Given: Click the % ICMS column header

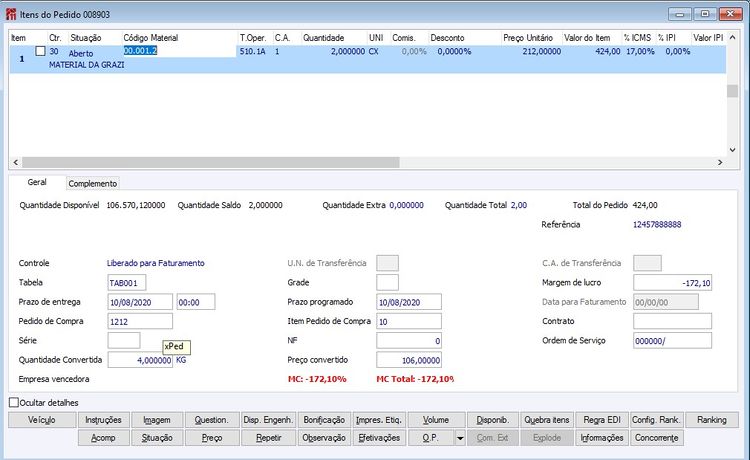Looking at the screenshot, I should coord(637,38).
